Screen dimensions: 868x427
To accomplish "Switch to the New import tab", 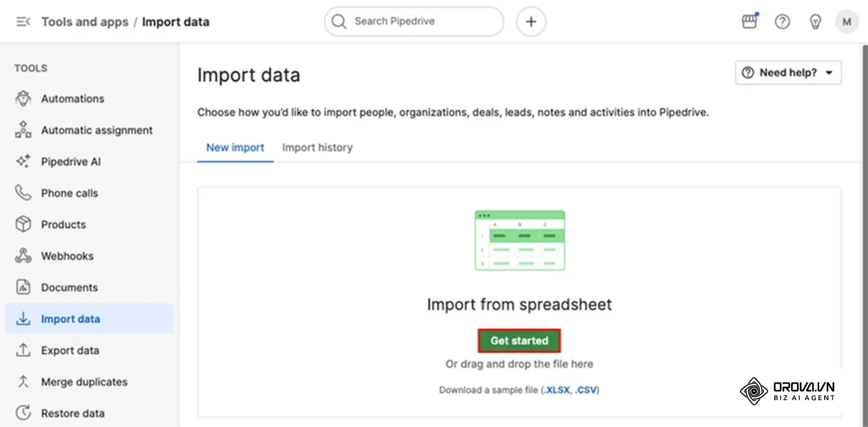I will click(235, 148).
